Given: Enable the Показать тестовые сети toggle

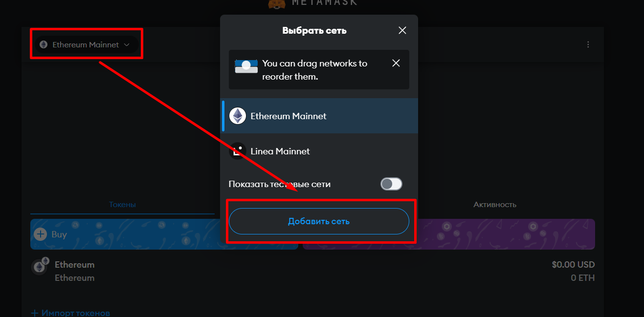Looking at the screenshot, I should [391, 184].
